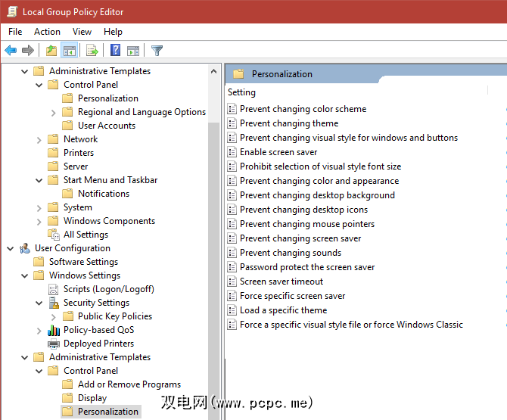Click the Printers folder icon in tree
This screenshot has width=507, height=420.
53,153
